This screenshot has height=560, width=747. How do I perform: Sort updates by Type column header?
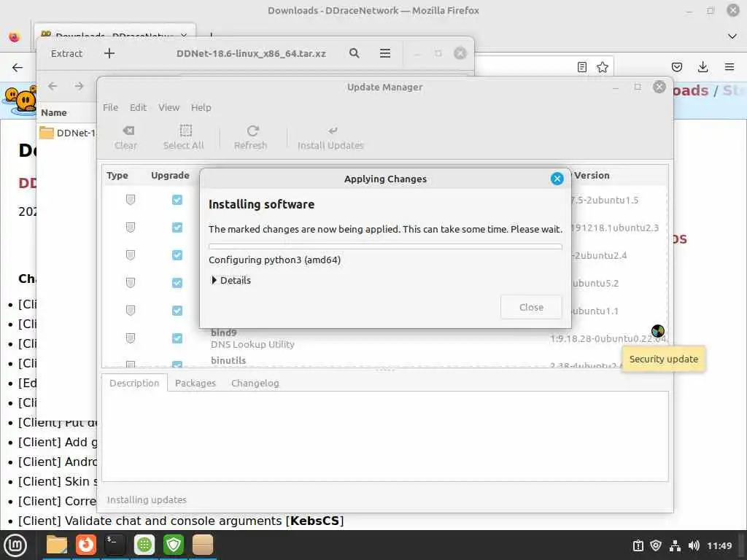[x=117, y=175]
